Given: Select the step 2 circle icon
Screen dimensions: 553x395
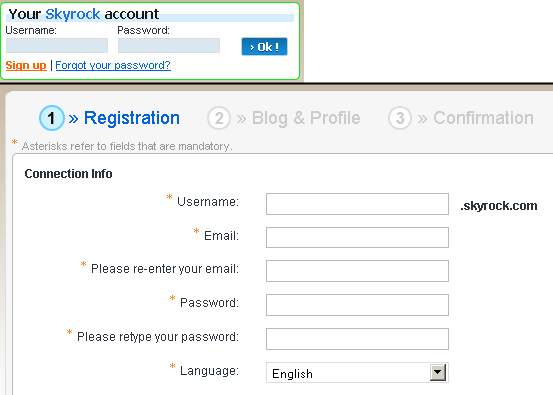Looking at the screenshot, I should click(219, 118).
